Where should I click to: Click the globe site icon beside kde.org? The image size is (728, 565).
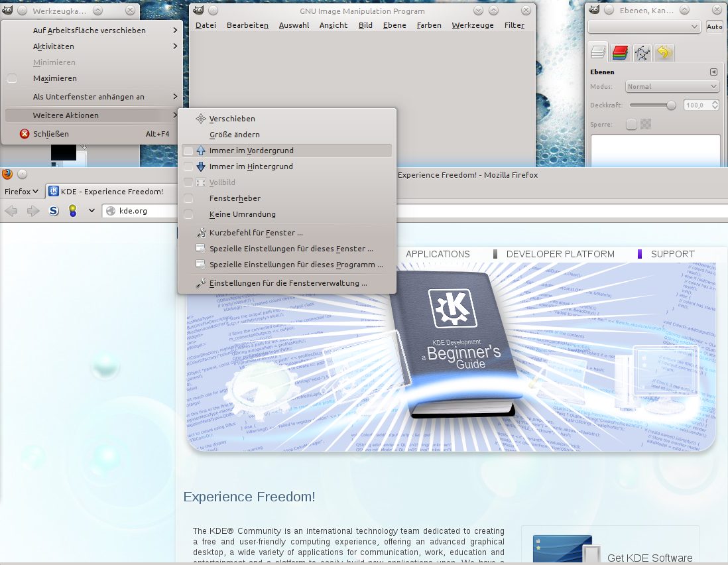coord(111,211)
